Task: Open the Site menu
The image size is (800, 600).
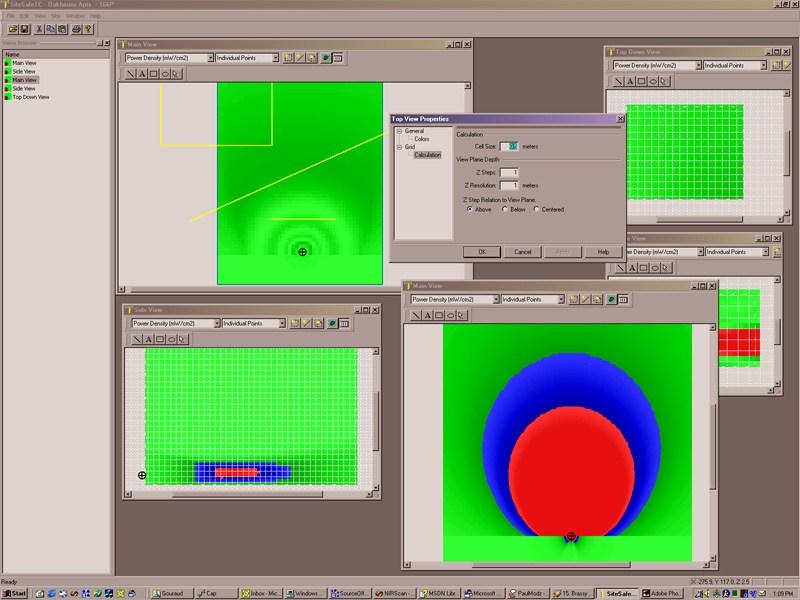Action: click(x=56, y=16)
